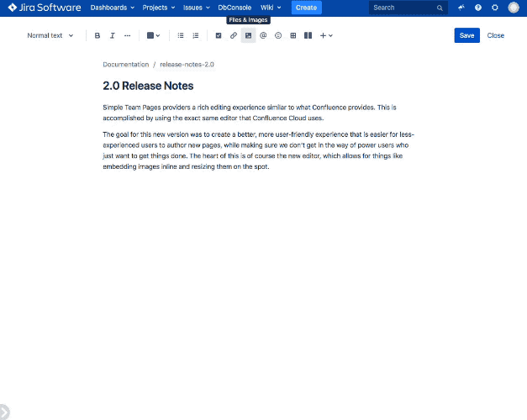Image resolution: width=527 pixels, height=420 pixels.
Task: Open the feedback megaphone icon
Action: click(461, 8)
